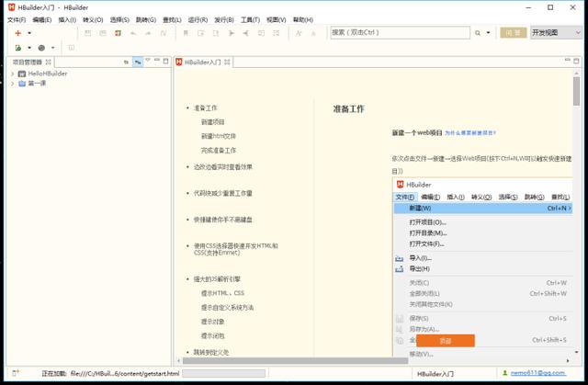The height and width of the screenshot is (385, 588).
Task: Click the undo arrow icon in toolbar
Action: (134, 32)
